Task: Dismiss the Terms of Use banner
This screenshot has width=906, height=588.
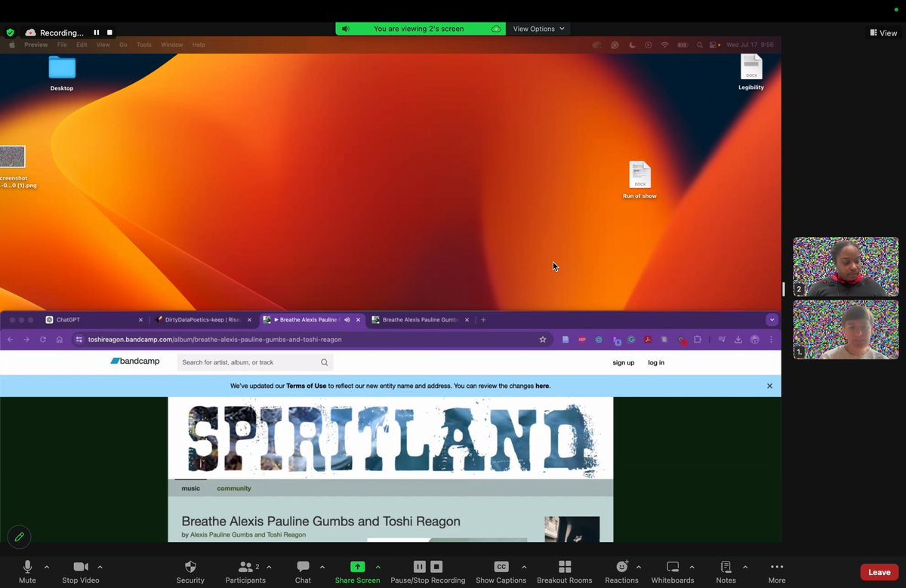Action: (x=769, y=386)
